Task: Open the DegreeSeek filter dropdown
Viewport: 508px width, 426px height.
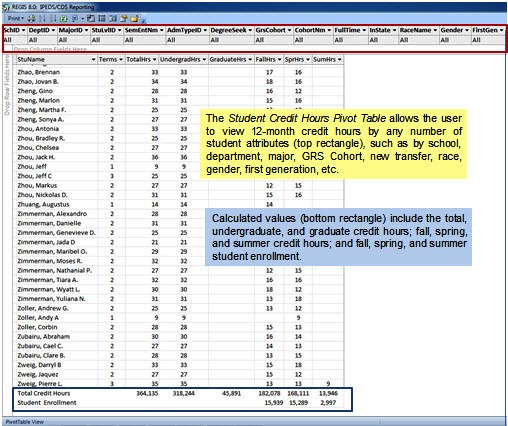Action: (x=250, y=30)
